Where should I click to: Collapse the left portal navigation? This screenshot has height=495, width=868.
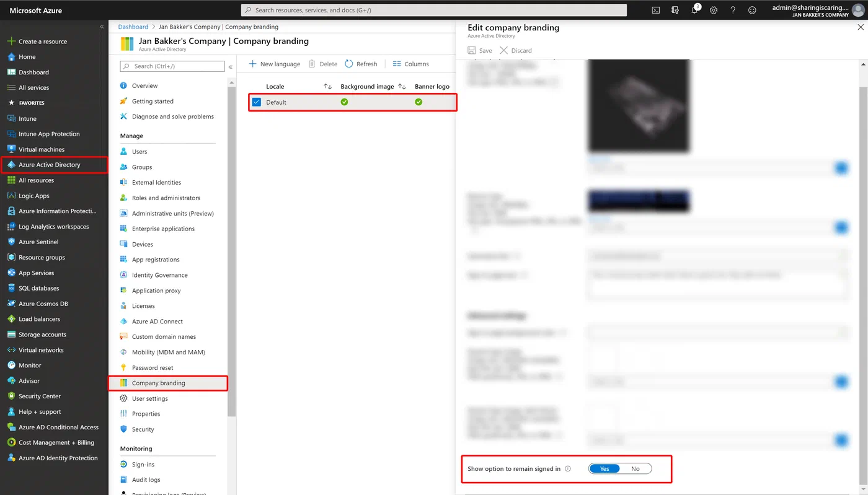[102, 27]
